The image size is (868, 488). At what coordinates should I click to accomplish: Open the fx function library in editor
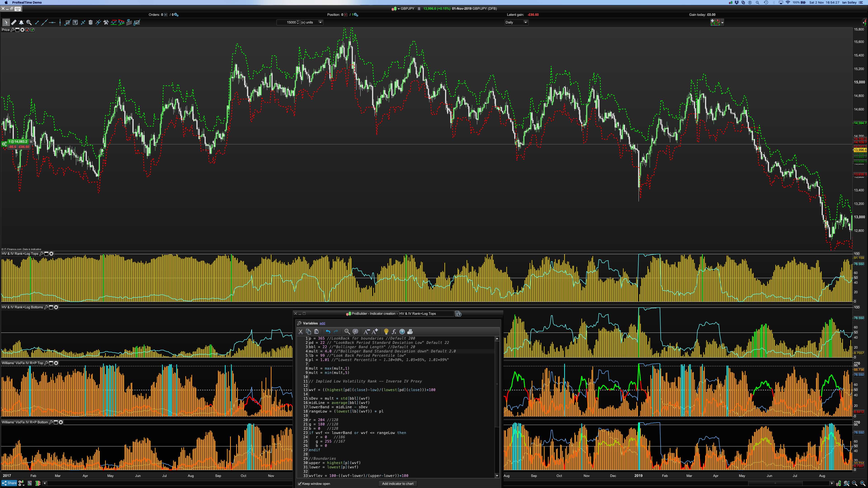394,332
